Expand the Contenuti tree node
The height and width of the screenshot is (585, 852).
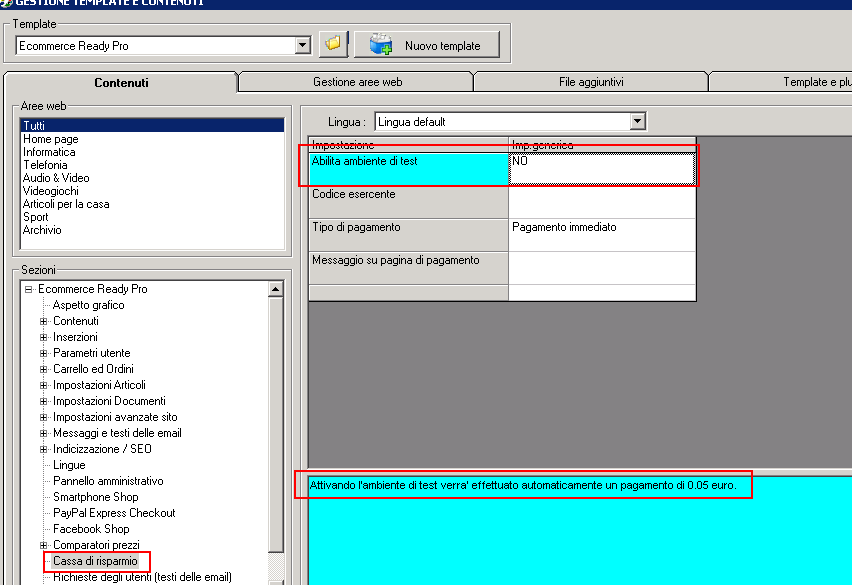click(x=43, y=322)
